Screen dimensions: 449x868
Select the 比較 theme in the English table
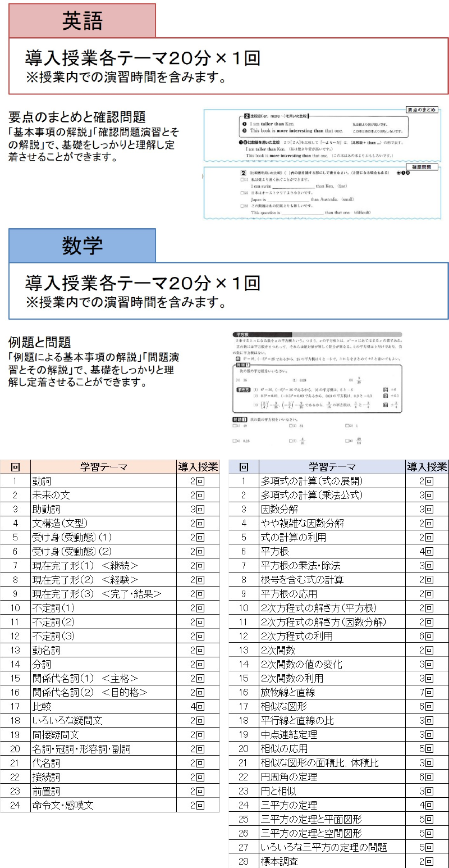(103, 706)
